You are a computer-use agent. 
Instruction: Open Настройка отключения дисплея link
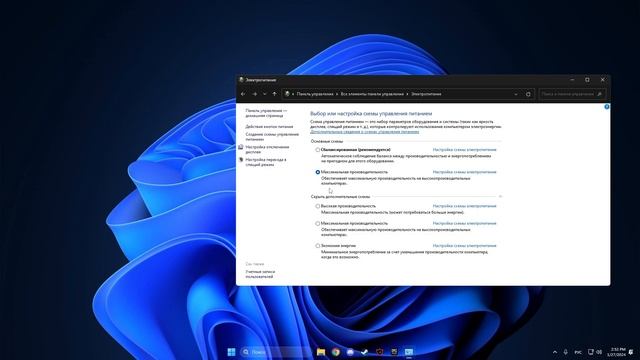[267, 149]
